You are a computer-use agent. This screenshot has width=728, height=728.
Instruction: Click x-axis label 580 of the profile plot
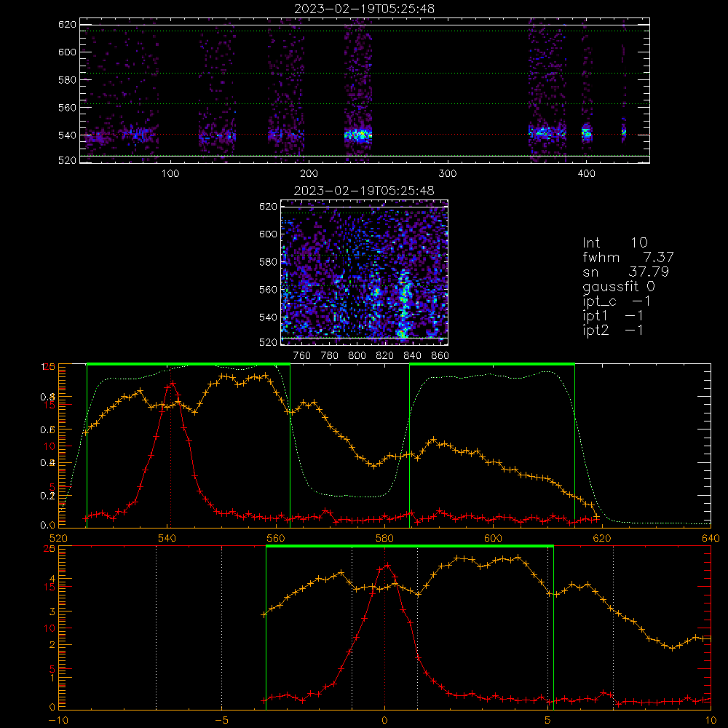[384, 539]
